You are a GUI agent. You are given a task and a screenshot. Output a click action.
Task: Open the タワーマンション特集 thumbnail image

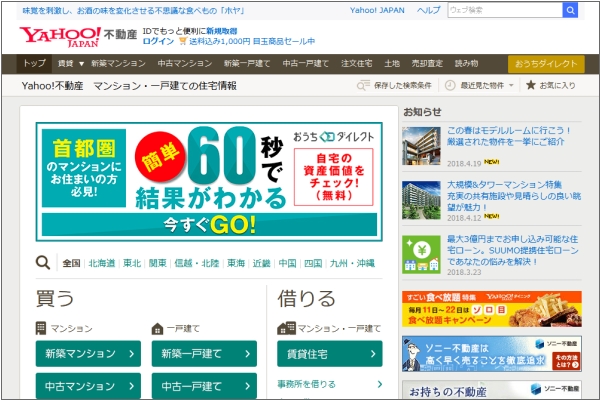point(421,200)
